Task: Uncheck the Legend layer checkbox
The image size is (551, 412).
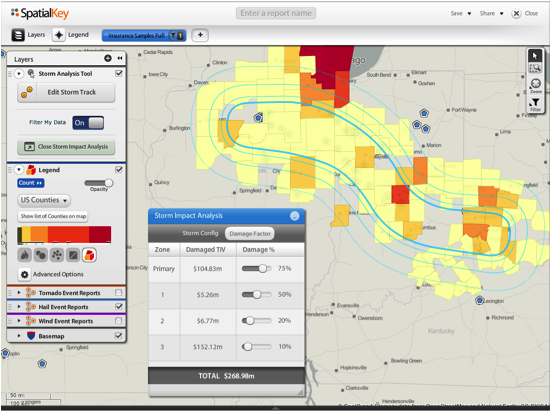Action: pos(119,169)
